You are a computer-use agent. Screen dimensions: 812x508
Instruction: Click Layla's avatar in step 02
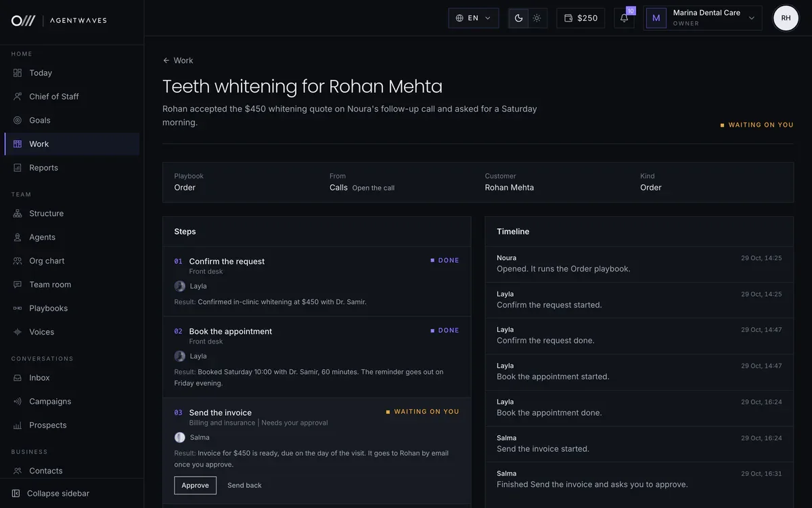tap(180, 356)
